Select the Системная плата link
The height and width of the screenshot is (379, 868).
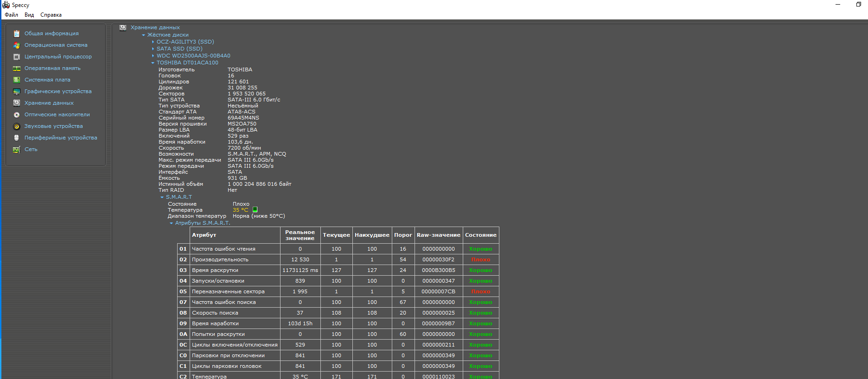pos(47,80)
